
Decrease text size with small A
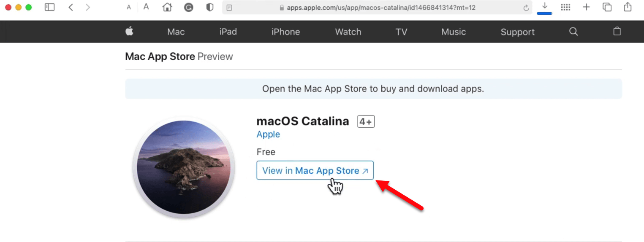coord(129,8)
